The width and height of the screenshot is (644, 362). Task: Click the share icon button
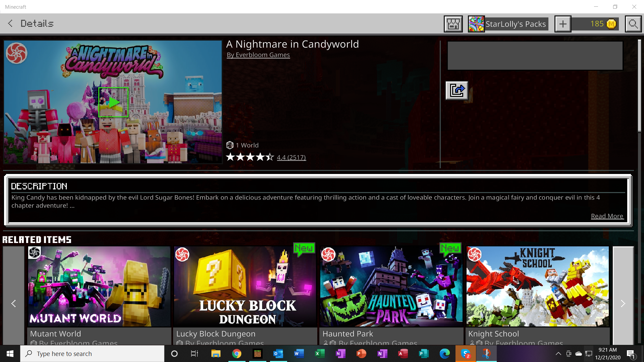coord(457,90)
